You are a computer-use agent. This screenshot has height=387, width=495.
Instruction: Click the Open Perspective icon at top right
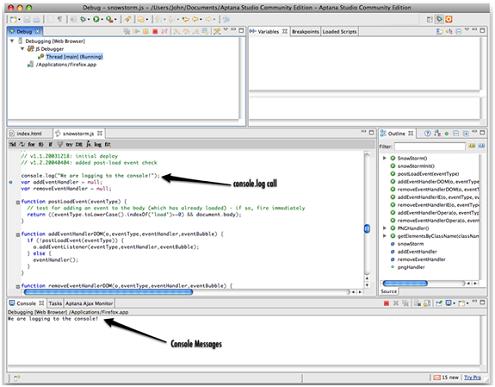pos(430,20)
